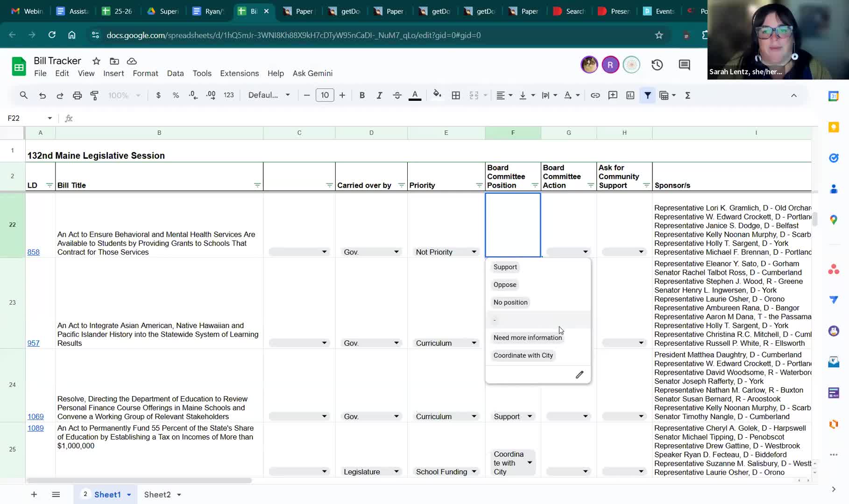The width and height of the screenshot is (849, 504).
Task: Open the Borders tool
Action: tap(456, 95)
